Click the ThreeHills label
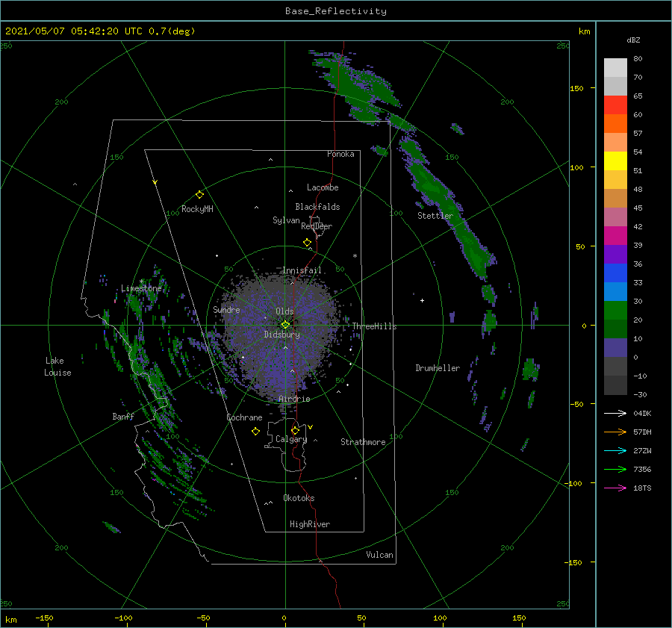672x628 pixels. pyautogui.click(x=375, y=326)
